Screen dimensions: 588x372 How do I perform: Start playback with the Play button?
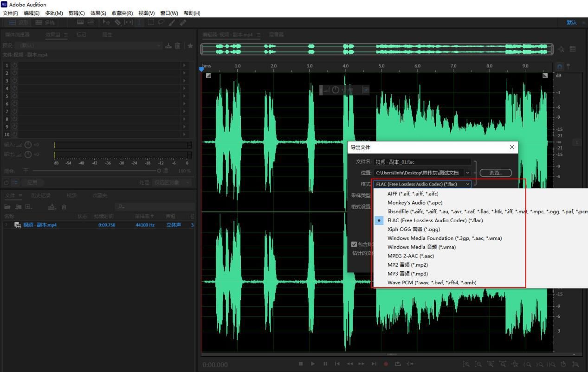tap(313, 364)
